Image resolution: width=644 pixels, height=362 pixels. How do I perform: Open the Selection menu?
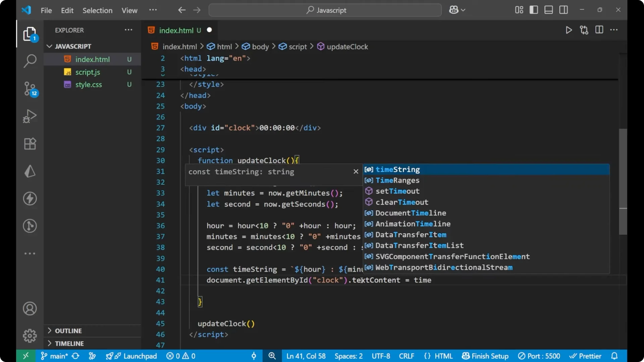pos(97,10)
